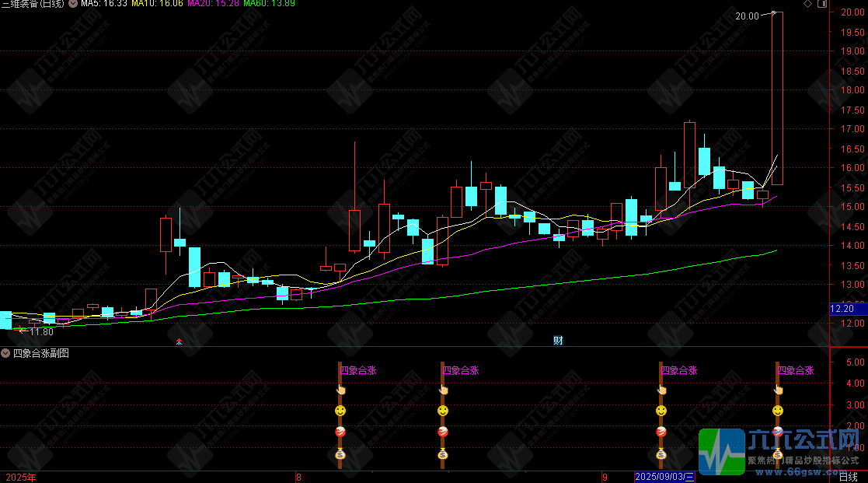The image size is (868, 483).
Task: Open the main chart indicator dropdown circle
Action: click(x=72, y=3)
